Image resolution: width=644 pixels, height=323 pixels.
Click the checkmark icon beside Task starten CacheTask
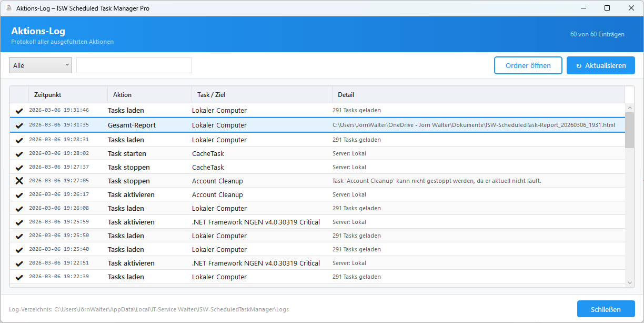pos(19,154)
